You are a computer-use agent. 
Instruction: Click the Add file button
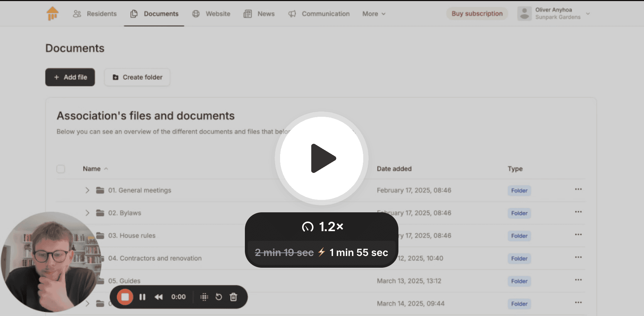coord(70,77)
